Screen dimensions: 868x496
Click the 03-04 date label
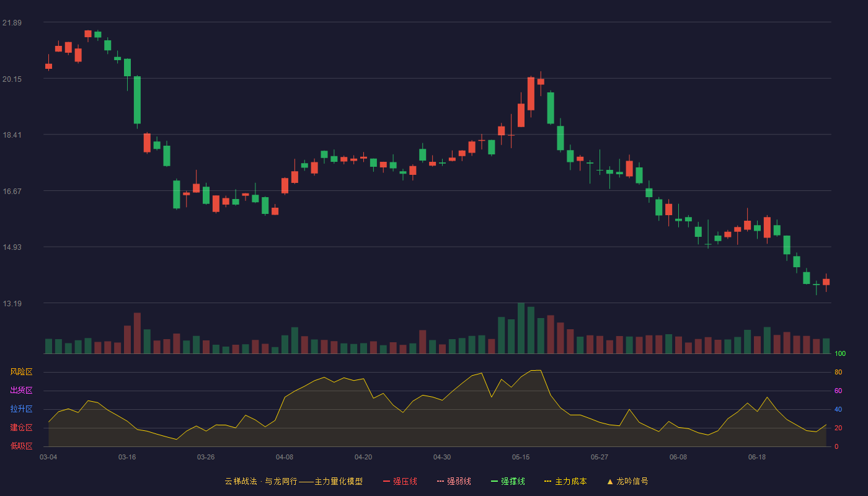coord(48,457)
